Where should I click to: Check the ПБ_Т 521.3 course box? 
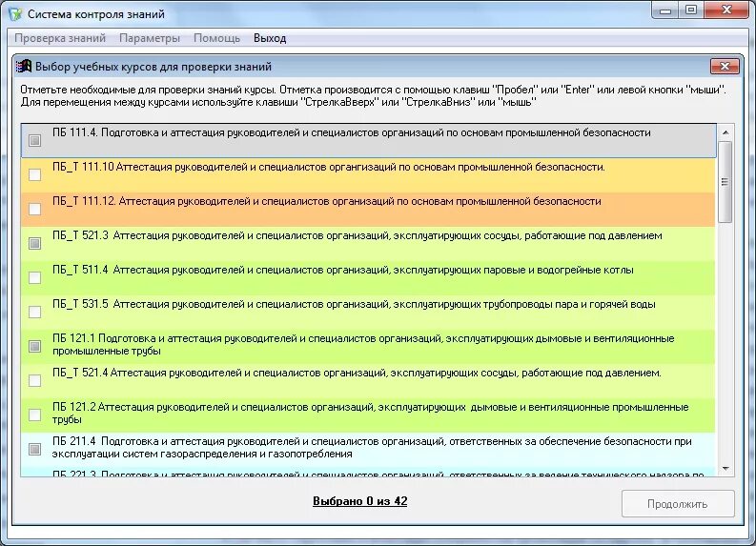(x=34, y=243)
